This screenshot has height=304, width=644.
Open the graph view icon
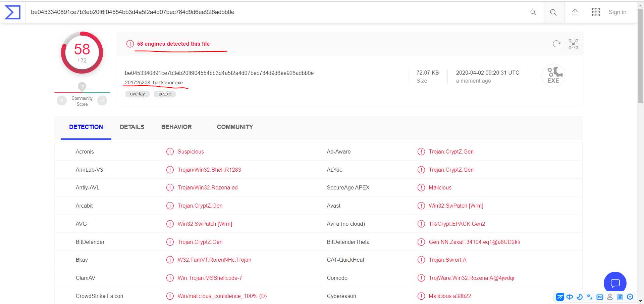coord(573,44)
